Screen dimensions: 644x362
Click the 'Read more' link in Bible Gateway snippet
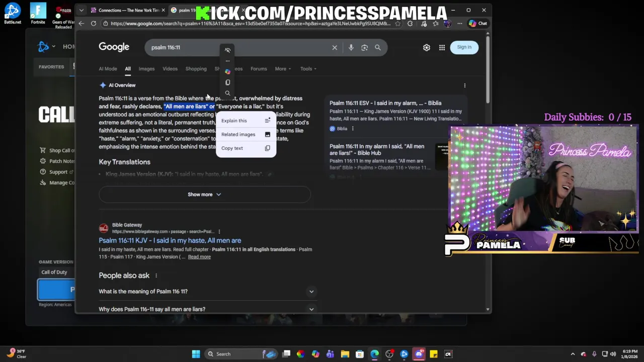(x=199, y=257)
